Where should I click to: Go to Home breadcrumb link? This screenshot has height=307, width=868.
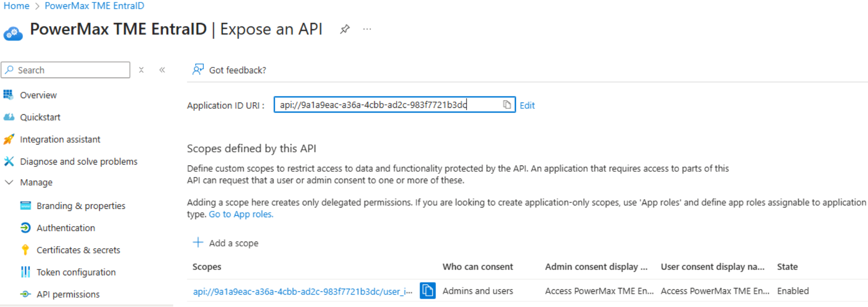pyautogui.click(x=16, y=6)
